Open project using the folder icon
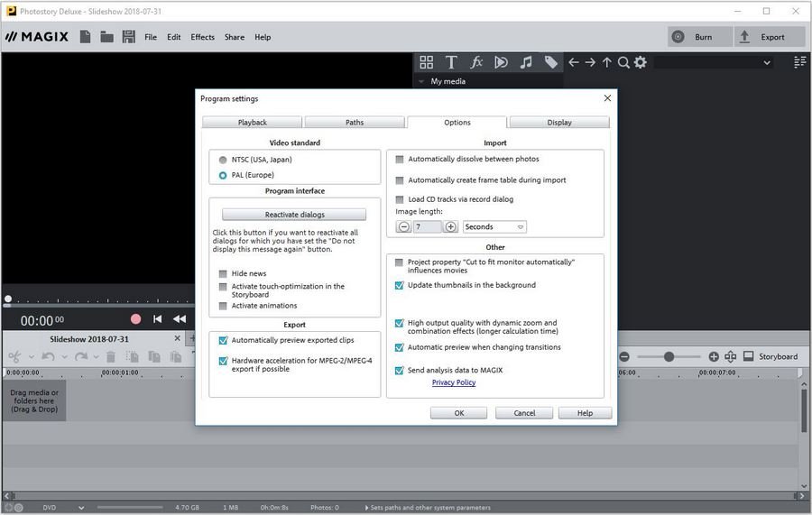The image size is (812, 515). click(106, 37)
